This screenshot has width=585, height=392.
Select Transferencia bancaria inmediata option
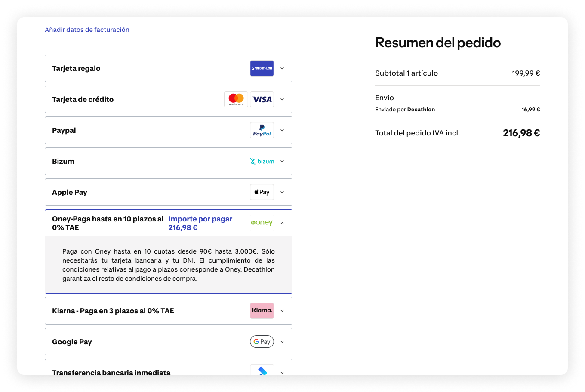(111, 371)
